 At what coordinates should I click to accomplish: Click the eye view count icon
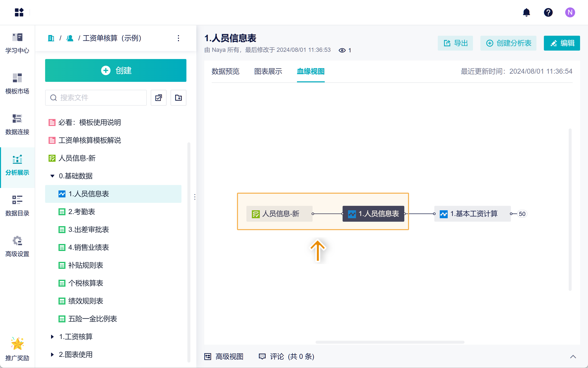(342, 50)
